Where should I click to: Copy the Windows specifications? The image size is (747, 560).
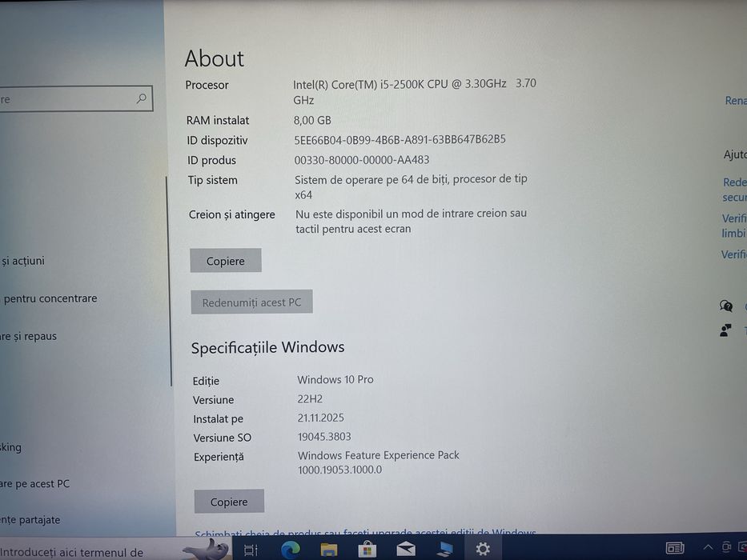tap(229, 502)
